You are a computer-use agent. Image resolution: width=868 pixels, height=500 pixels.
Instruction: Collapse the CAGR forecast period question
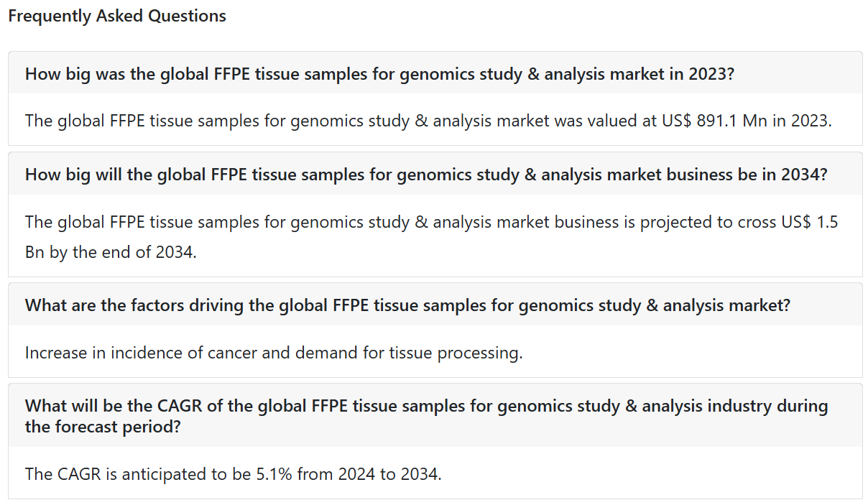tap(435, 416)
